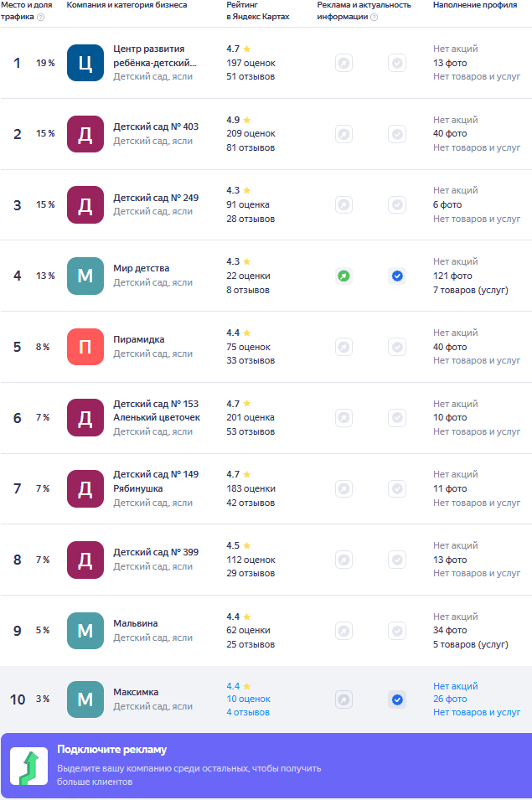The image size is (532, 800).
Task: Open the '10 оценок' link for Максимка
Action: [x=248, y=699]
